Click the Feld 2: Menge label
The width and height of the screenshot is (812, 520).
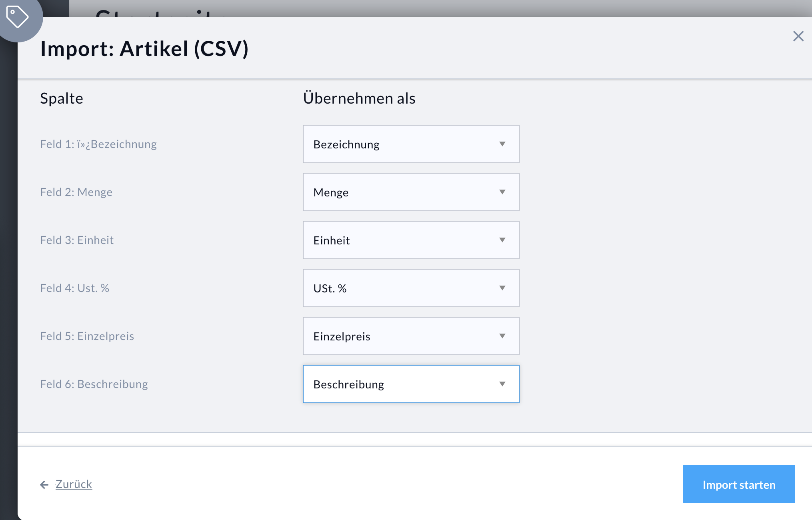[76, 192]
